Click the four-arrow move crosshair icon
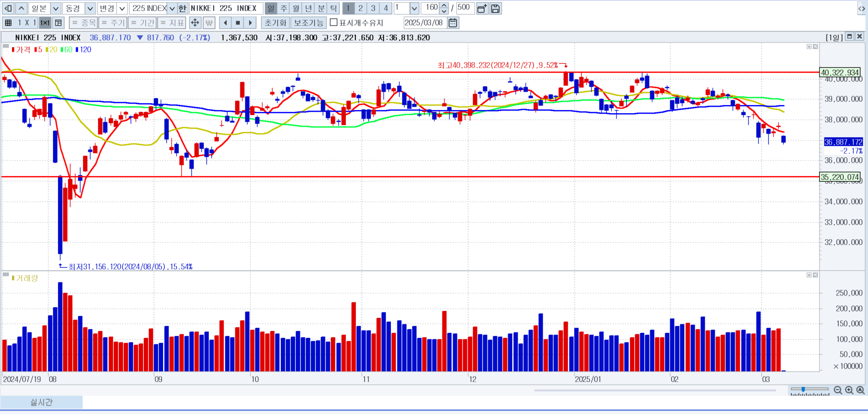The height and width of the screenshot is (414, 868). pos(195,23)
